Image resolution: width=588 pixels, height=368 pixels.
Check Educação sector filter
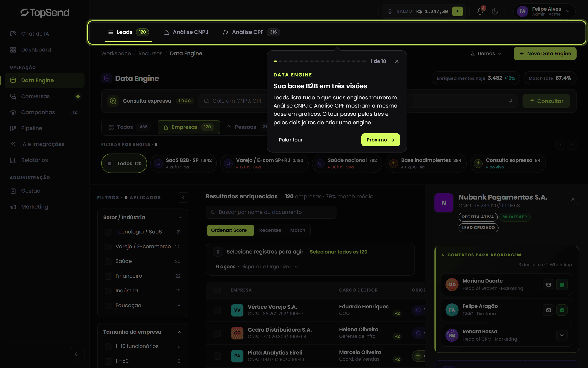[x=108, y=305]
